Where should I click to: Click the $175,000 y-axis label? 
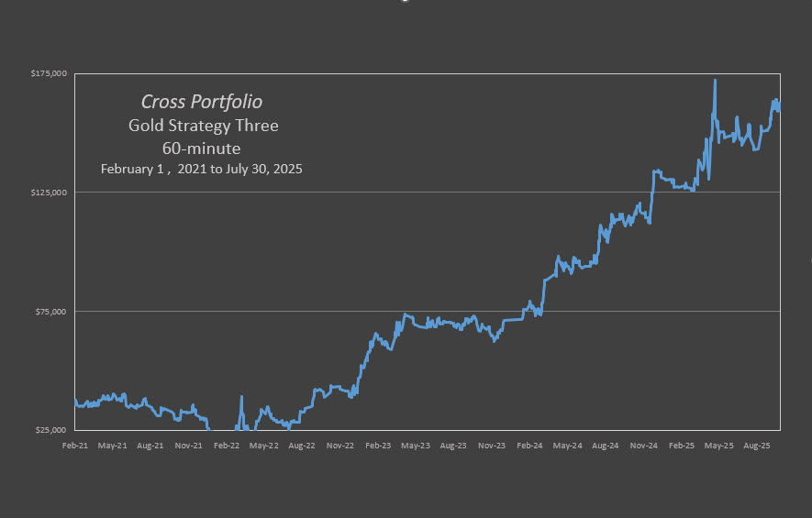[50, 73]
